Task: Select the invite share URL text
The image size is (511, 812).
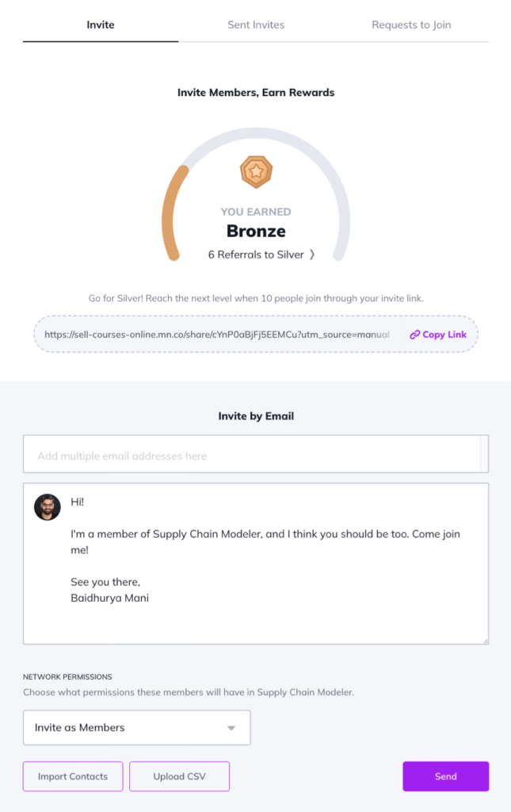Action: coord(217,335)
